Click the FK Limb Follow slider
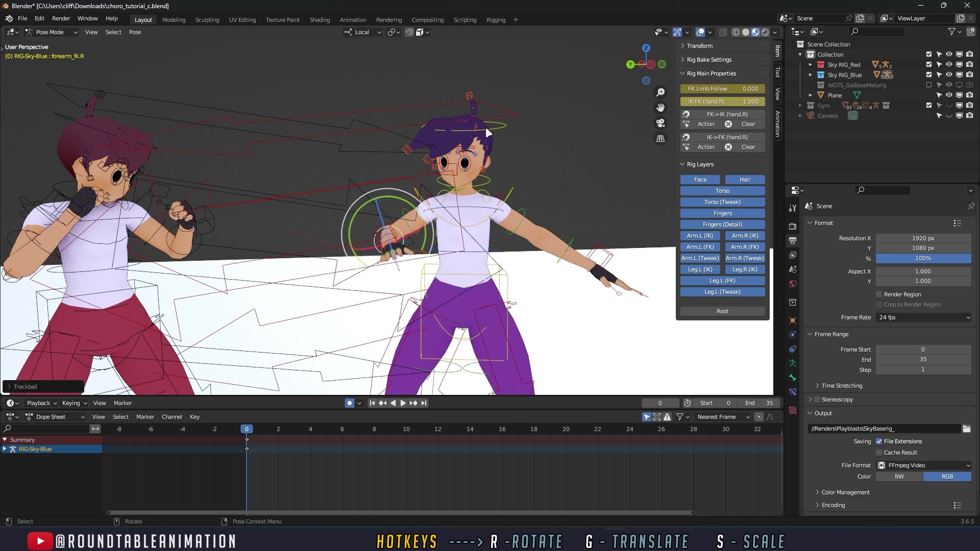 (722, 88)
